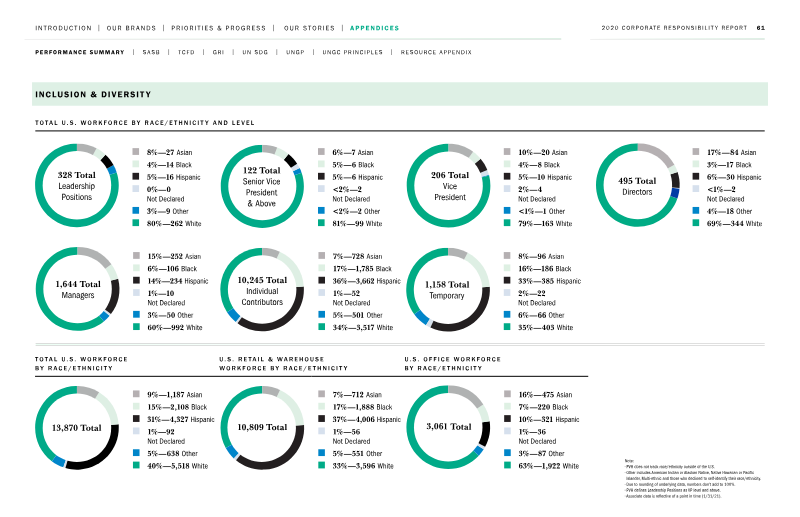Screen dimensions: 800x517
Task: Click the 34%—3,517 White legend entry
Action: [x=363, y=327]
